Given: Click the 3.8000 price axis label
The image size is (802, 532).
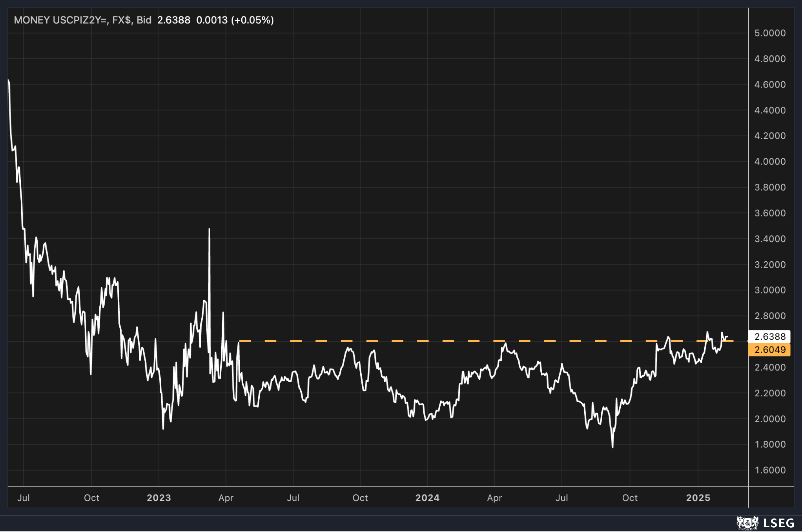Looking at the screenshot, I should (770, 188).
